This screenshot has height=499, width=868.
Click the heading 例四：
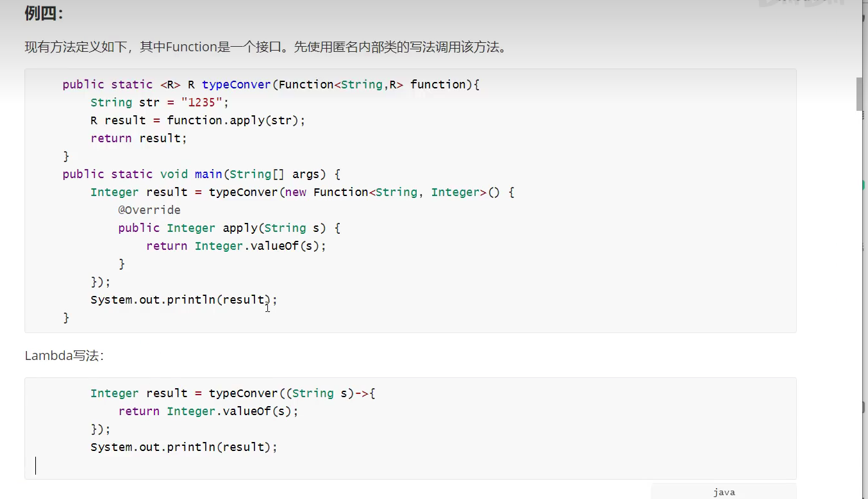(x=44, y=13)
